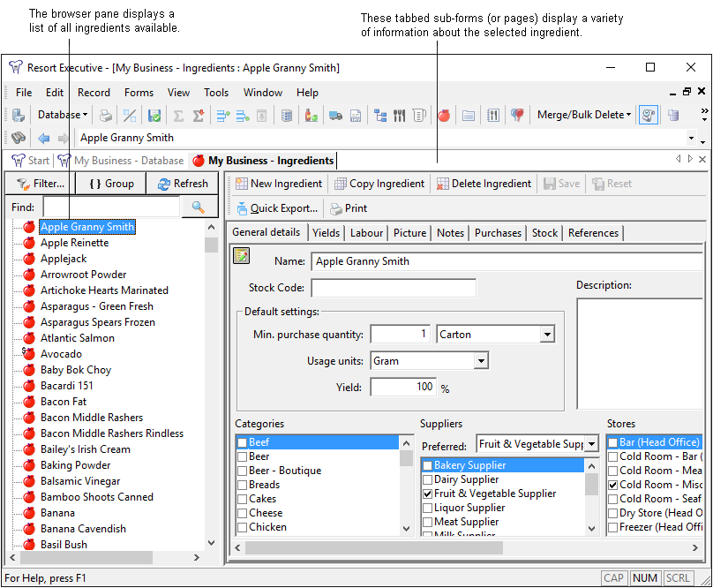713x588 pixels.
Task: Open the References tab
Action: point(593,232)
